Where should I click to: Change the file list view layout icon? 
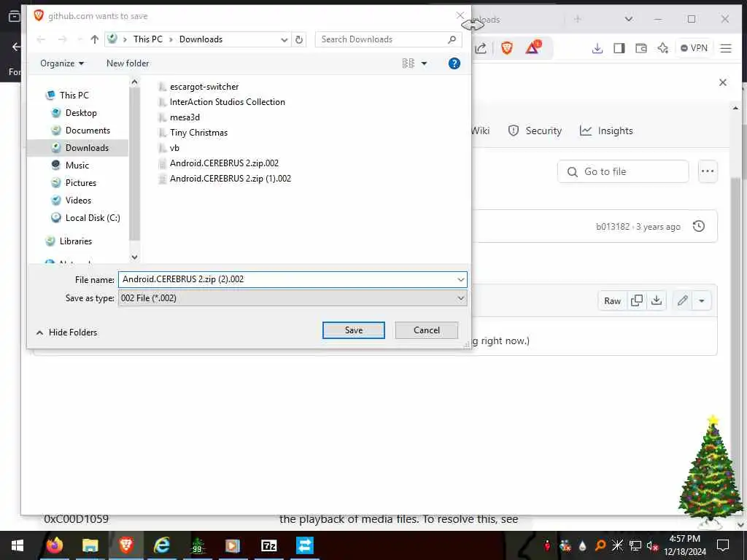click(409, 63)
